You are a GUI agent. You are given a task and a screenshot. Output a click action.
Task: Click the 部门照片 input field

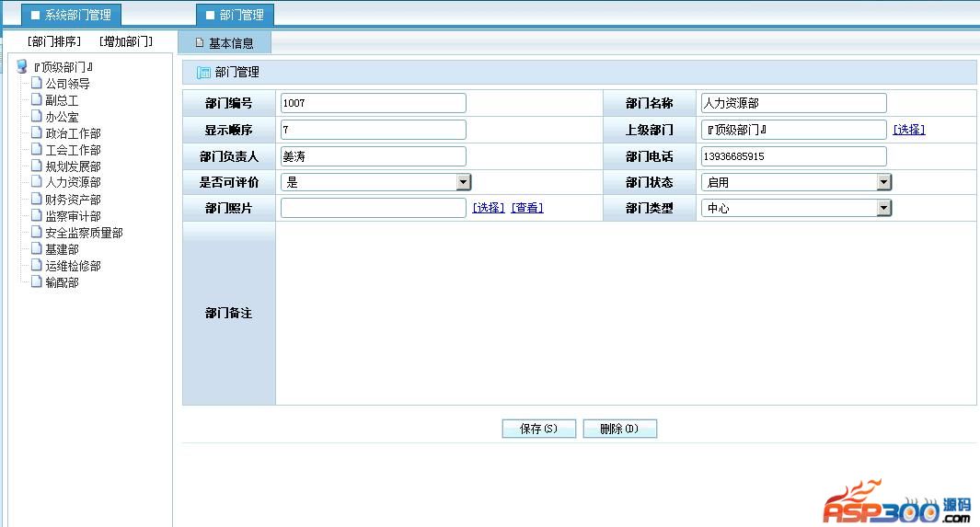tap(373, 207)
